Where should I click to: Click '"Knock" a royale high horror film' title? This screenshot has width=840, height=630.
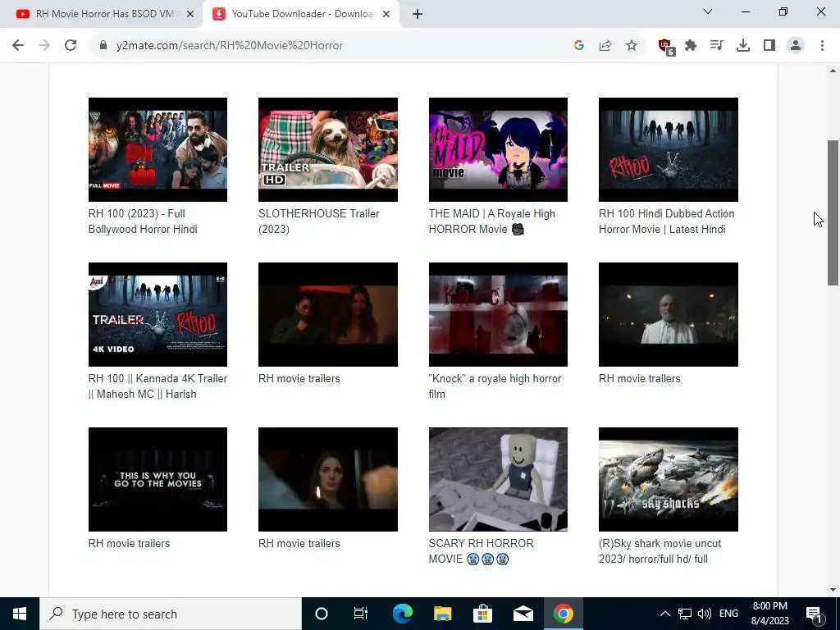[495, 386]
